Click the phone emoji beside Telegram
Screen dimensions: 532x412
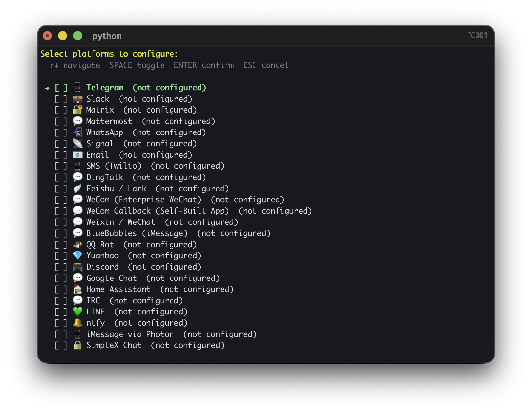pos(77,88)
